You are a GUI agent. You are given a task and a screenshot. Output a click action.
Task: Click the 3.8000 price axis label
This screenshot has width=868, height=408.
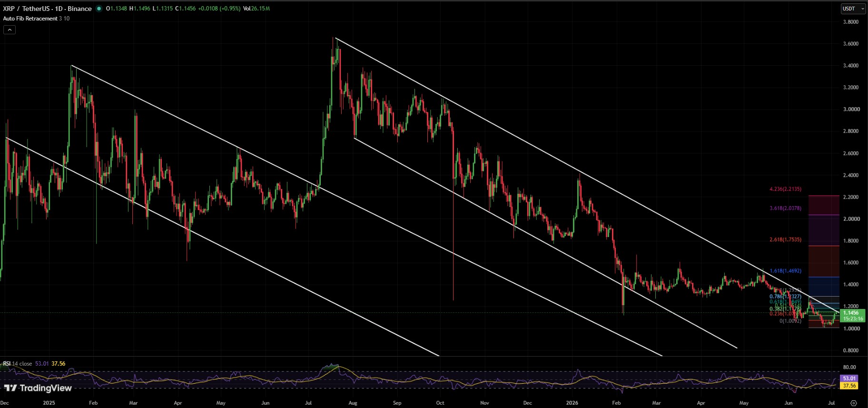[851, 22]
